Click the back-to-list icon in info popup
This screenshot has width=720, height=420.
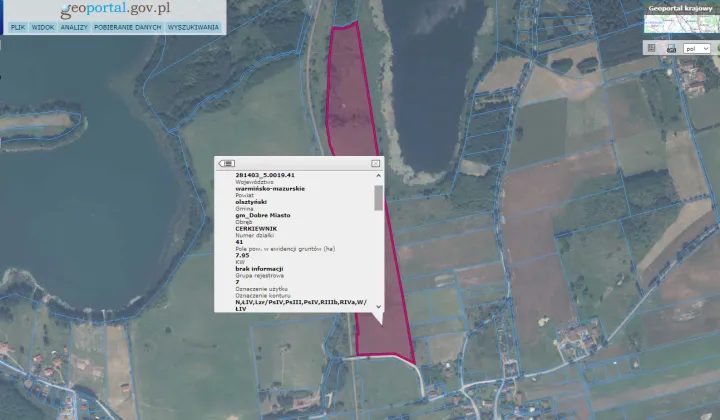click(227, 163)
